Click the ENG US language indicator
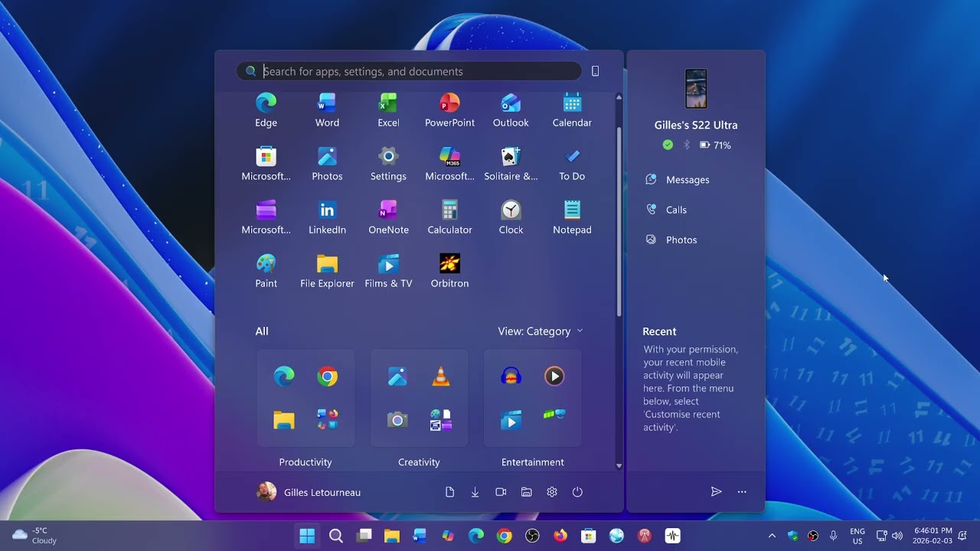The height and width of the screenshot is (551, 980). pyautogui.click(x=857, y=536)
